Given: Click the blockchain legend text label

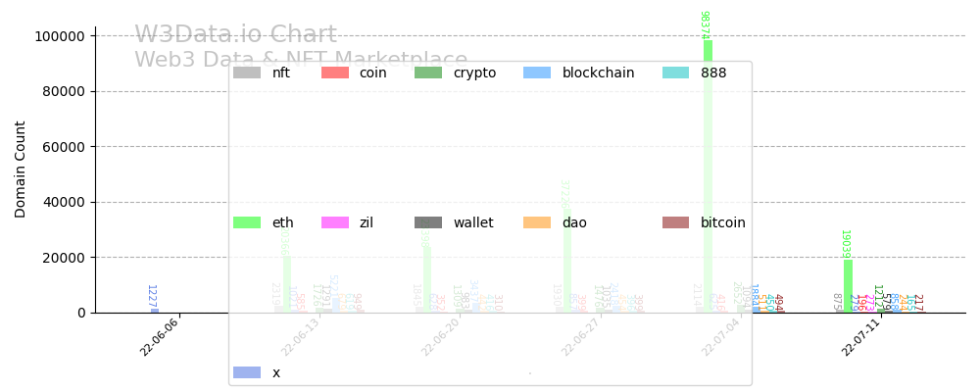Looking at the screenshot, I should (598, 73).
